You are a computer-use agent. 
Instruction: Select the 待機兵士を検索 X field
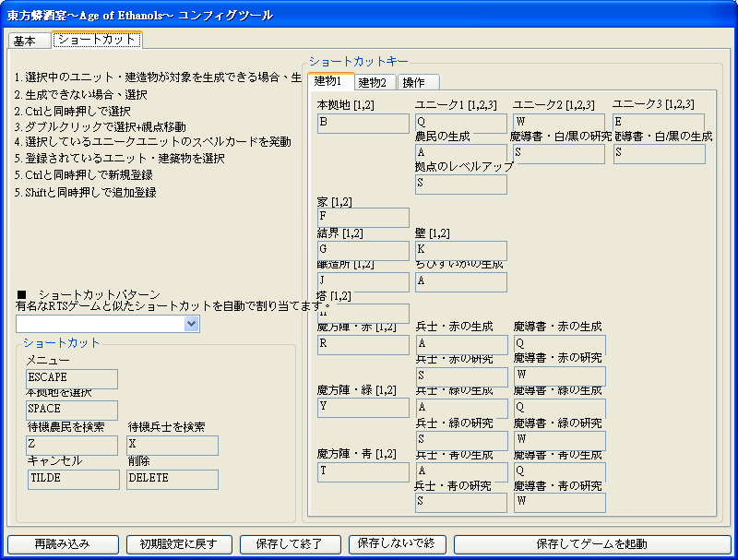point(173,445)
